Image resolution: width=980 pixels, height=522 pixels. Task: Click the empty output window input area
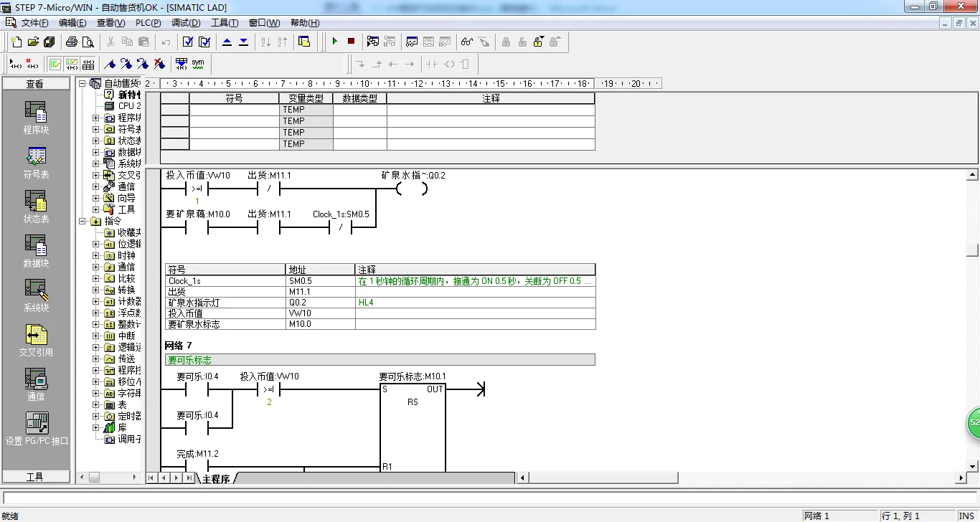(x=489, y=498)
